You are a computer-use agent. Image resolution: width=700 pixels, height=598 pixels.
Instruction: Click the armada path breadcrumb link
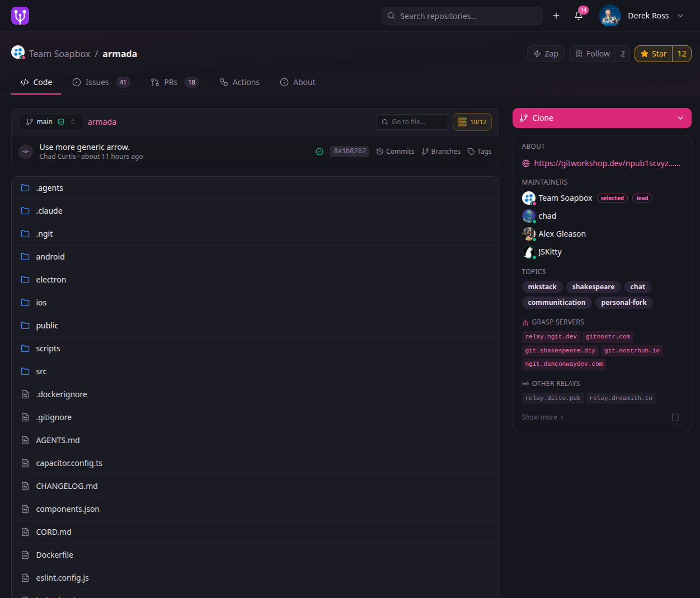pos(102,122)
